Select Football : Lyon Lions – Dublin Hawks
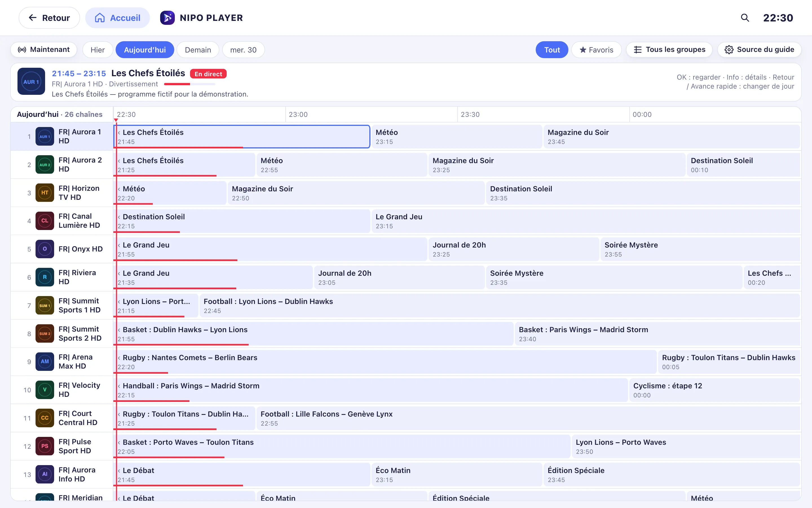 (500, 306)
